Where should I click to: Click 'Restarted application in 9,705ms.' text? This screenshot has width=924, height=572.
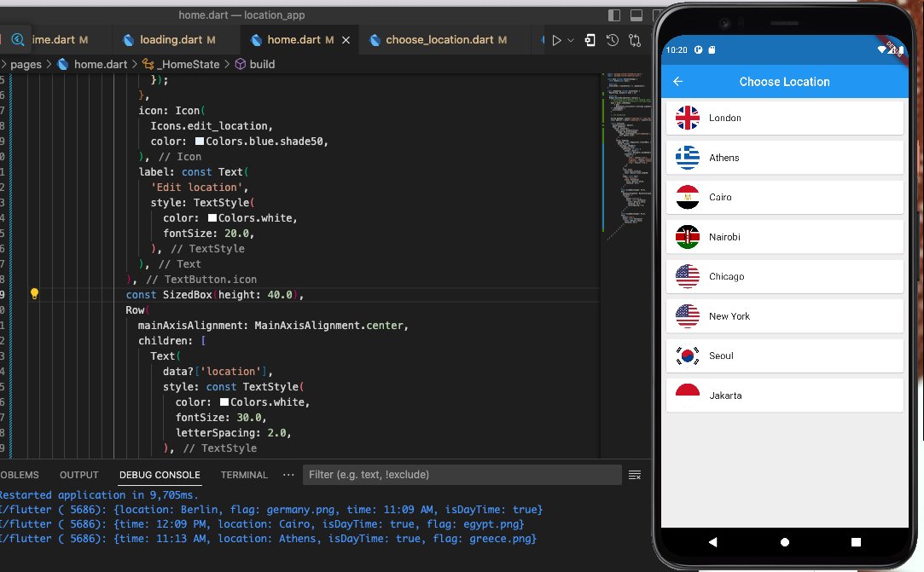point(99,494)
